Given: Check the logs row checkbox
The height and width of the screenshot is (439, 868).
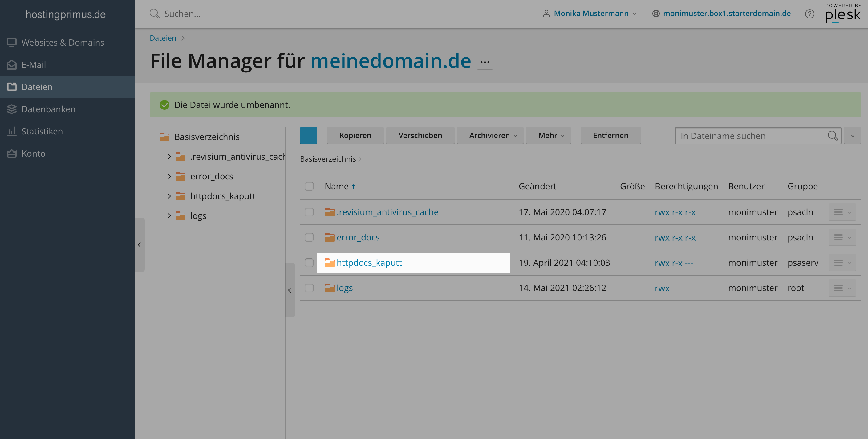Looking at the screenshot, I should pos(309,288).
